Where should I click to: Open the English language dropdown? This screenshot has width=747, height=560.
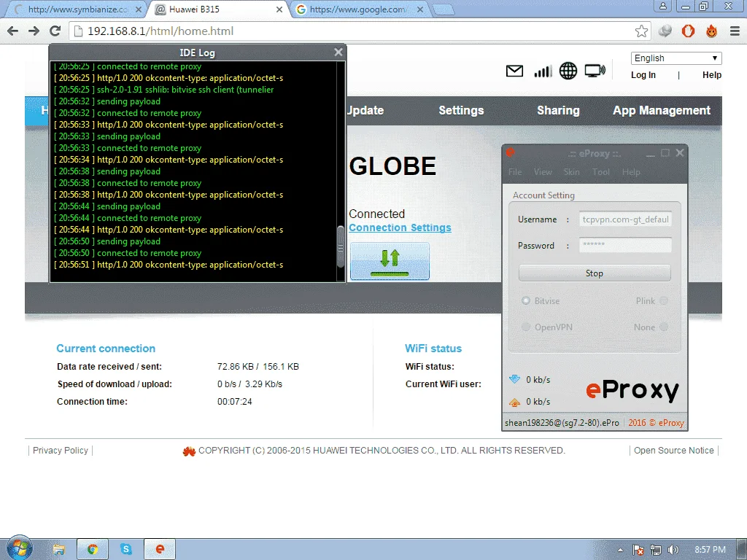point(676,58)
